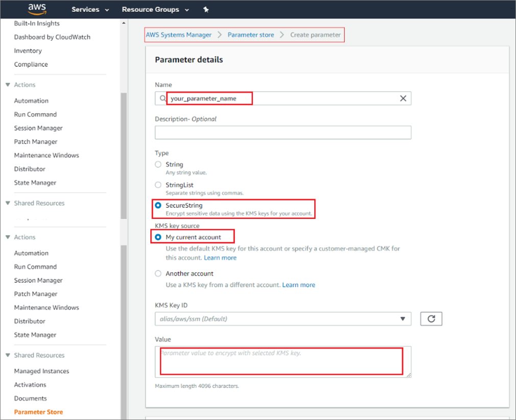Go to Inventory in the sidebar
This screenshot has height=420, width=516.
coord(28,51)
